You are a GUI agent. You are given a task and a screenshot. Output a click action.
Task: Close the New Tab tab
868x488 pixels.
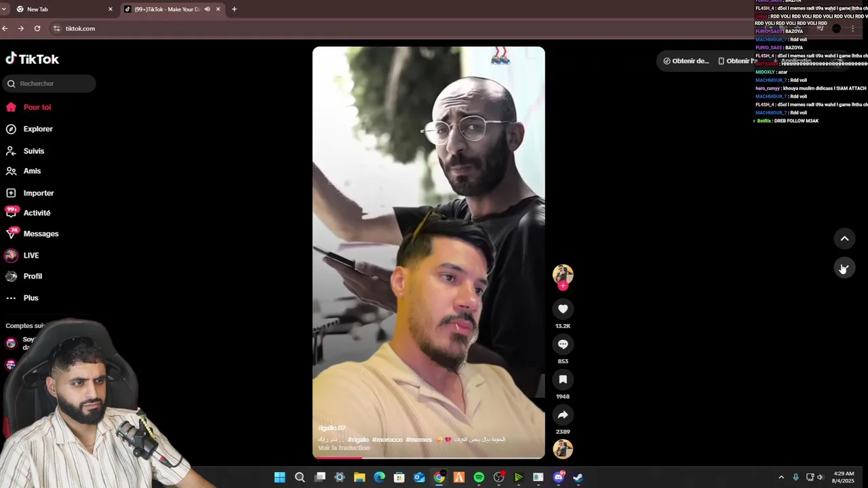pos(111,9)
